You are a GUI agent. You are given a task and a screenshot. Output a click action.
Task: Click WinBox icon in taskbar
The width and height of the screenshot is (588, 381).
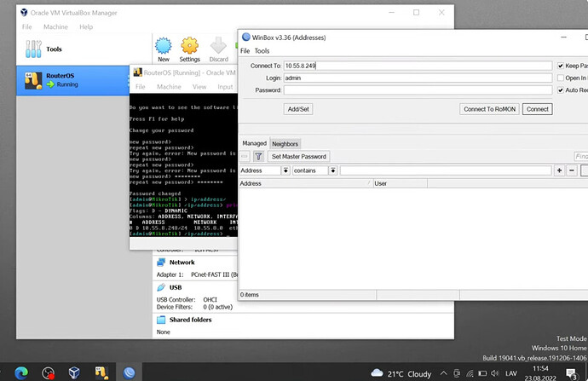[x=129, y=372]
